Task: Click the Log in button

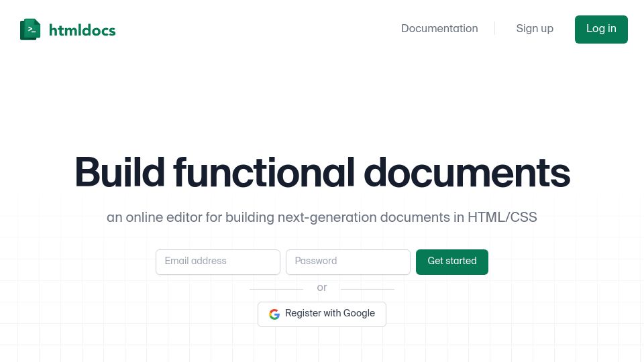Action: (x=601, y=29)
